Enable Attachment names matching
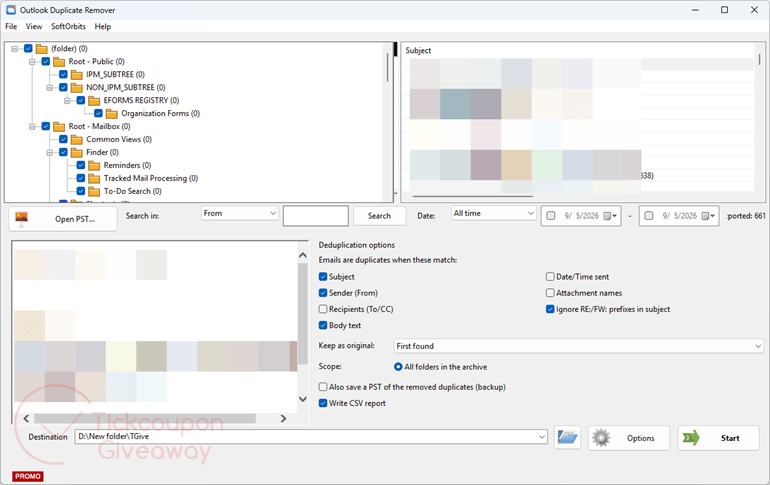The width and height of the screenshot is (770, 485). [550, 293]
